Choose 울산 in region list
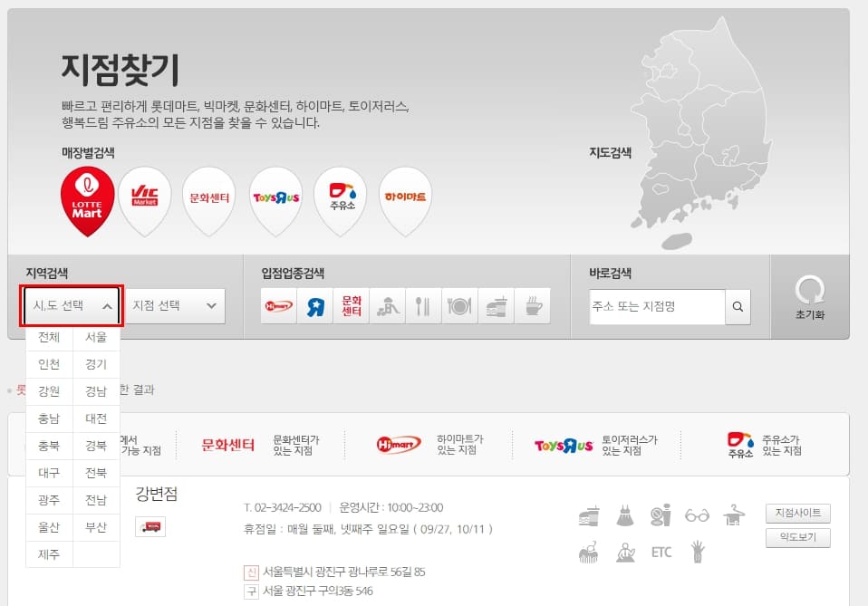 [x=49, y=527]
